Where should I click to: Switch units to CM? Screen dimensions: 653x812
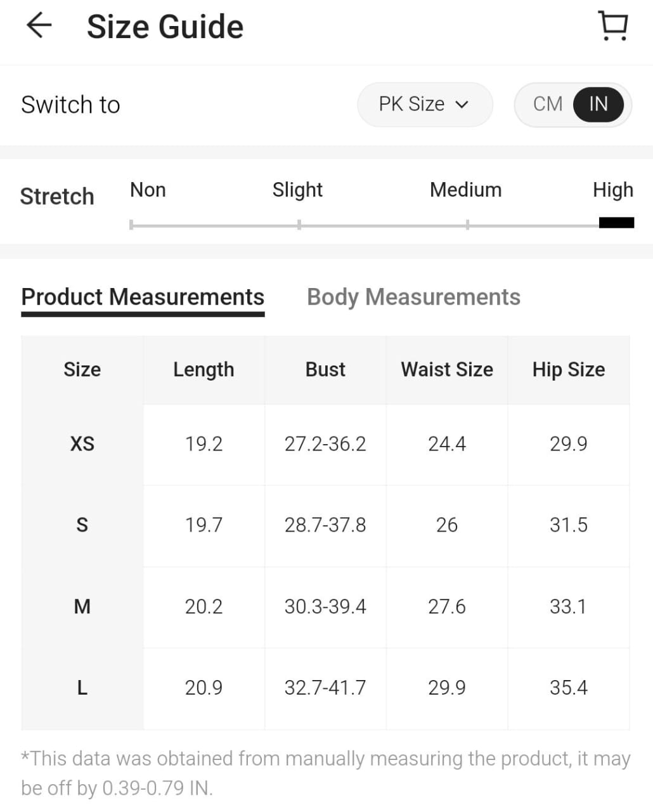548,104
